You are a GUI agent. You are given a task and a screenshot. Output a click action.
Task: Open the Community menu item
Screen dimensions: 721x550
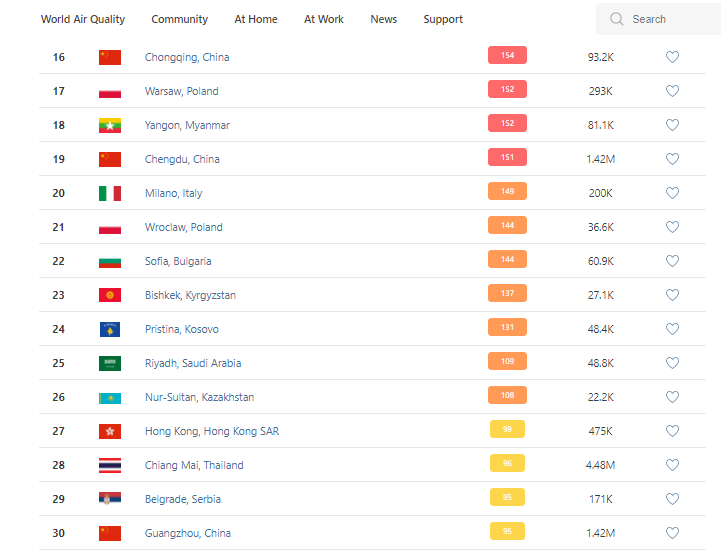click(x=180, y=19)
